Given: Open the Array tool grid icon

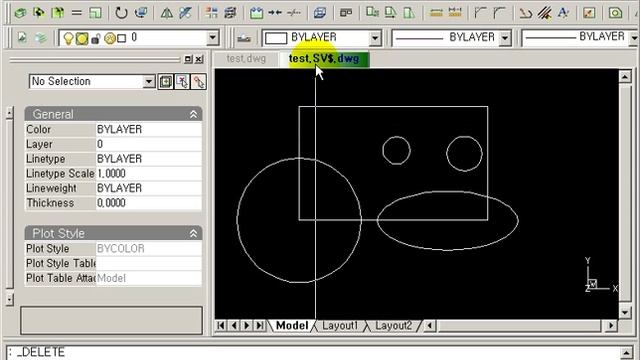Looking at the screenshot, I should 211,13.
